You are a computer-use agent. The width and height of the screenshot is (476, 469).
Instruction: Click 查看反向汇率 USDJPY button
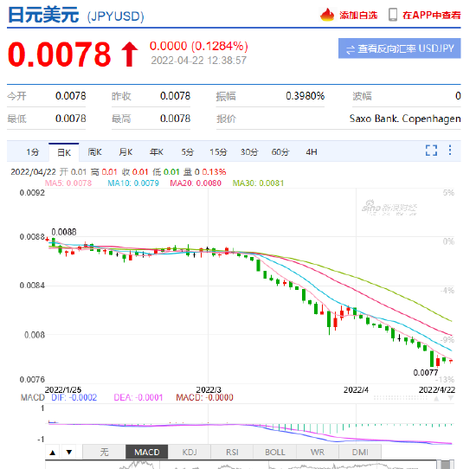click(x=400, y=48)
